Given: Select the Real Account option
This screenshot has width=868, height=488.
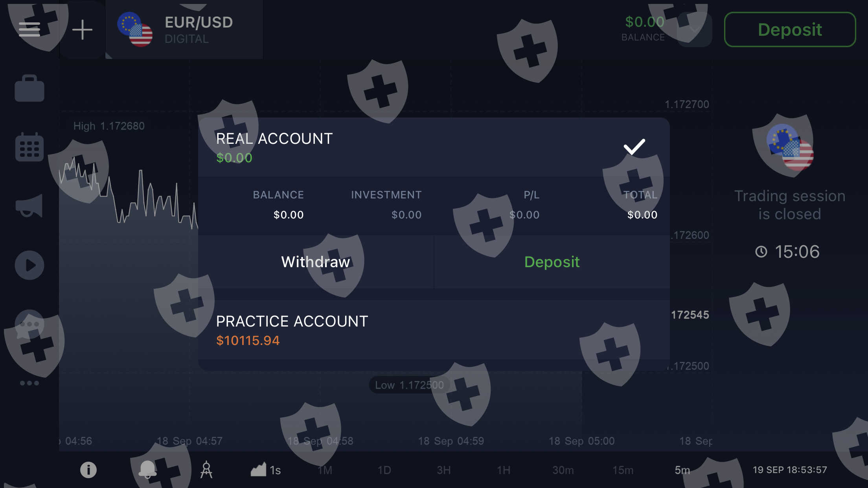Looking at the screenshot, I should tap(434, 147).
